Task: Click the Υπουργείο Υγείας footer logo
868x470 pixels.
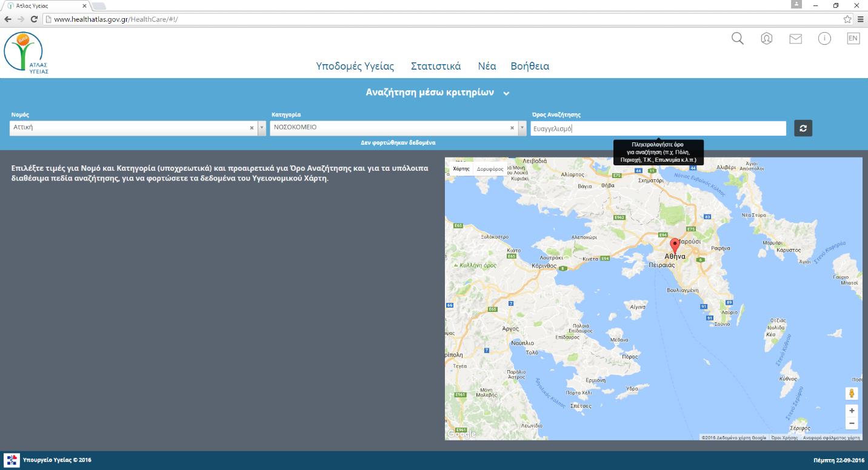Action: click(12, 460)
